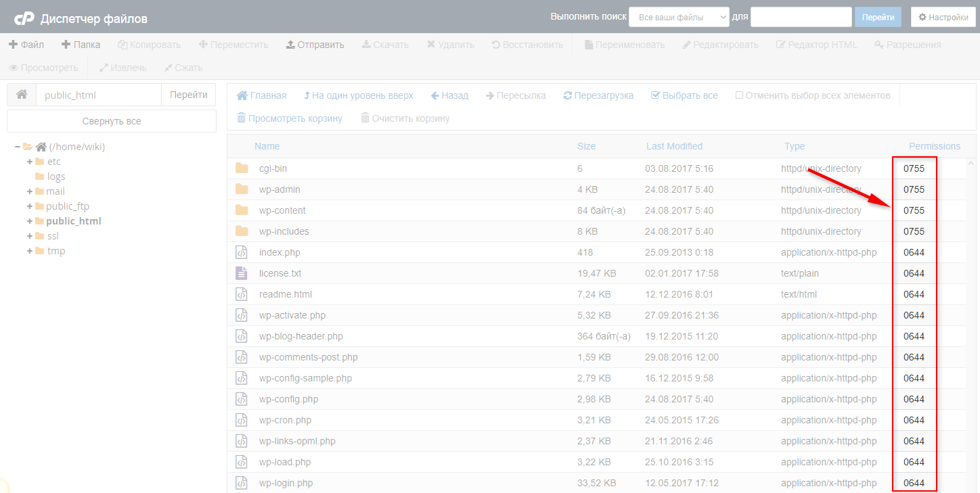Sort files by Last Modified column
This screenshot has width=980, height=493.
674,146
